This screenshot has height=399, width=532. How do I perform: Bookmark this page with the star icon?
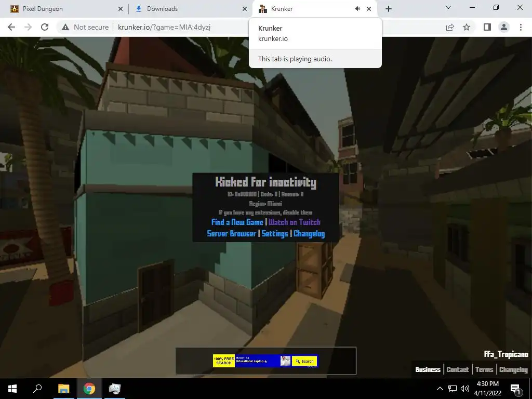point(467,27)
